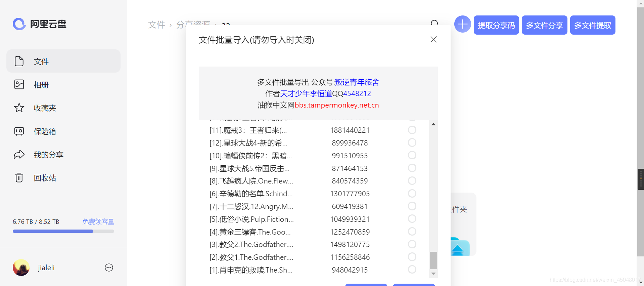Open the 保险箱 safe box section

(63, 131)
